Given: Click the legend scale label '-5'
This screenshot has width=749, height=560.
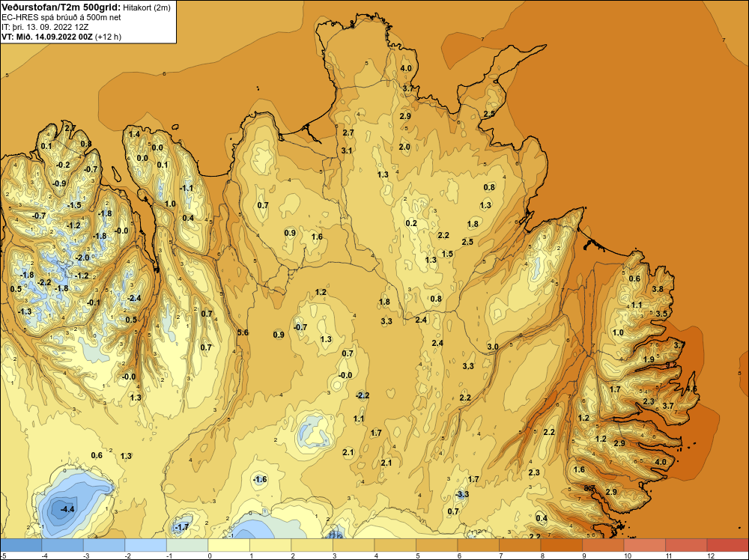Looking at the screenshot, I should click(x=3, y=556).
